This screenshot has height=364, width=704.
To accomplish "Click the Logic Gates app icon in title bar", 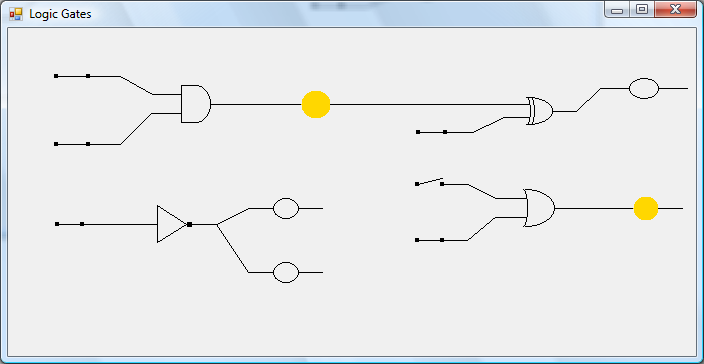I will tap(16, 14).
